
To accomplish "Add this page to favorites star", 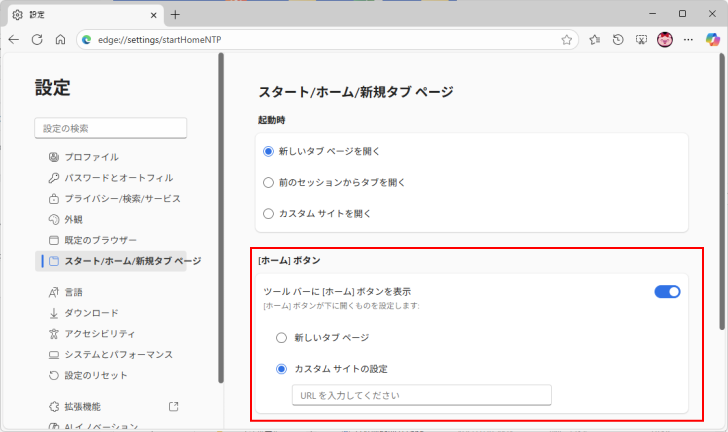I will click(566, 40).
